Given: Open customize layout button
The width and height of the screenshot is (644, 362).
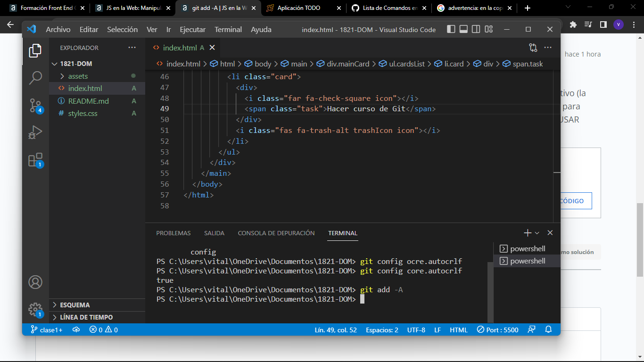Looking at the screenshot, I should click(488, 29).
